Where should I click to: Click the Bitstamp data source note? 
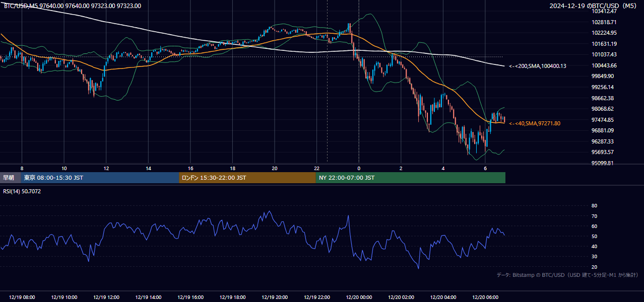[x=567, y=275]
